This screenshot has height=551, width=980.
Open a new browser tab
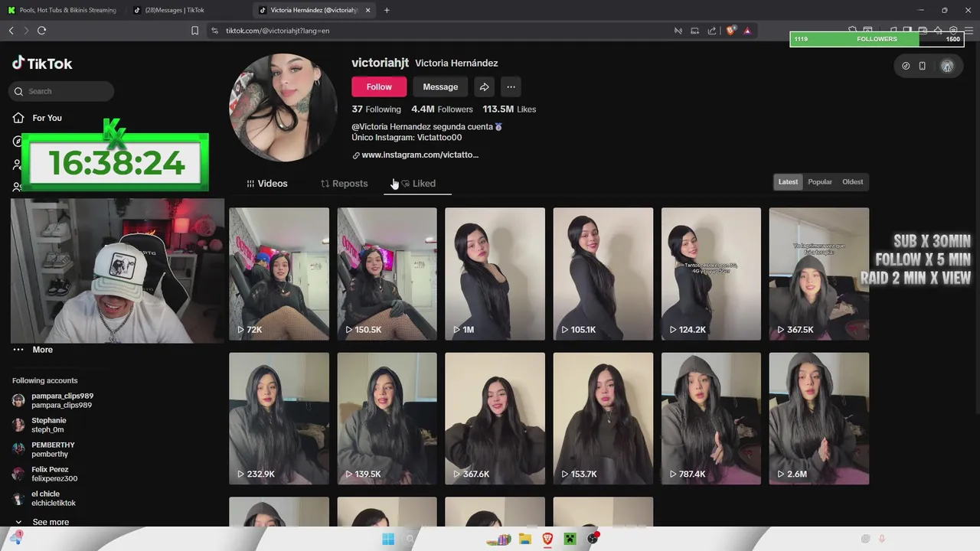[387, 10]
